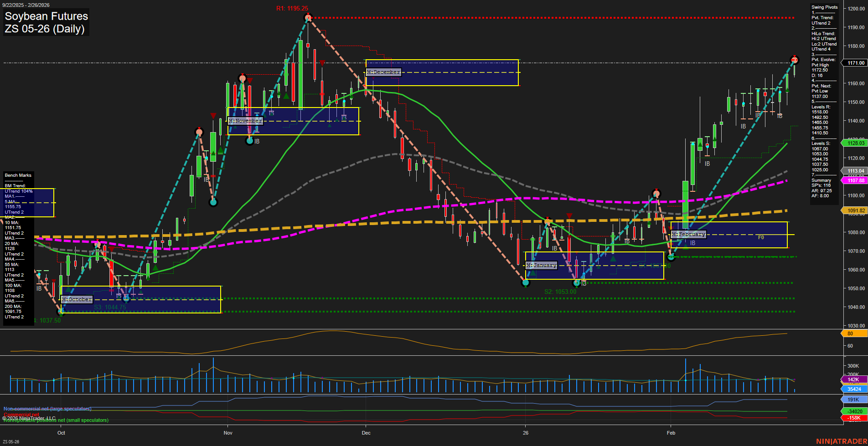Image resolution: width=868 pixels, height=446 pixels.
Task: Toggle the Nonreportable positions net legend
Action: pyautogui.click(x=55, y=420)
